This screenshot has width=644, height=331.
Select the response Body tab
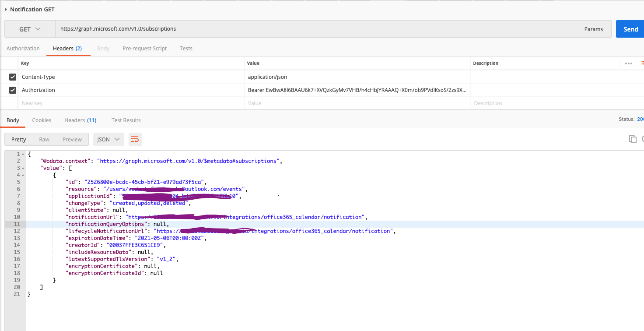(13, 120)
